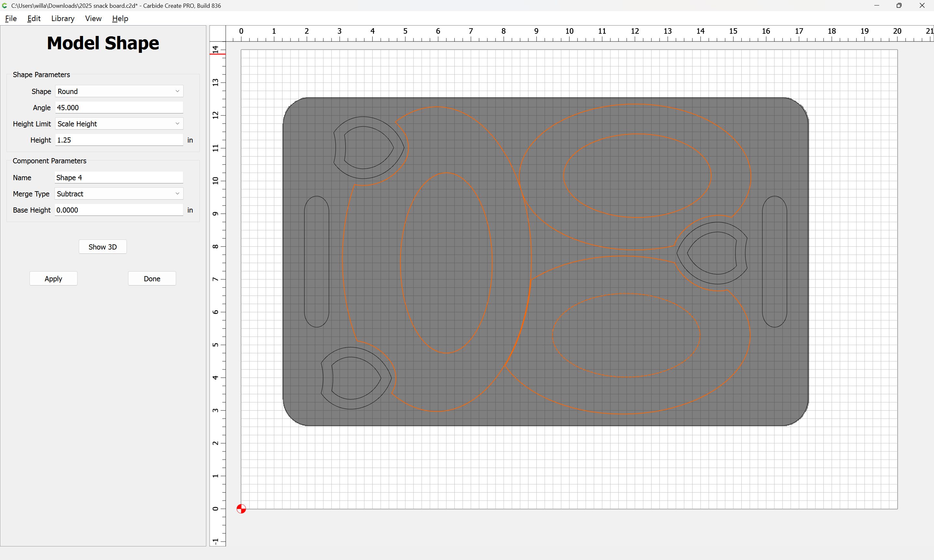The width and height of the screenshot is (934, 560).
Task: Edit the component Name field
Action: click(x=119, y=177)
